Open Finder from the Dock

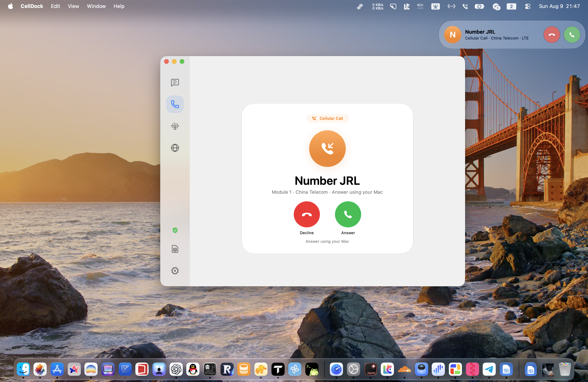[23, 369]
